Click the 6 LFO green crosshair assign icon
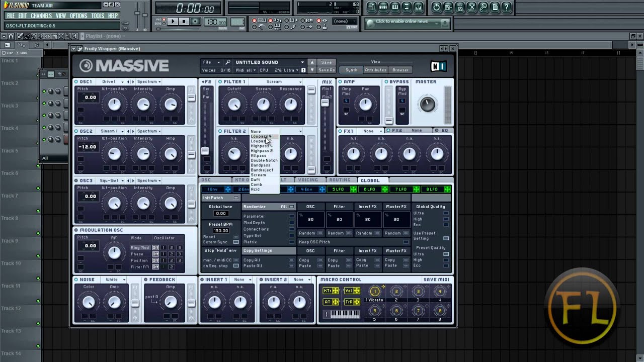Viewport: 644px width, 362px height. 384,189
